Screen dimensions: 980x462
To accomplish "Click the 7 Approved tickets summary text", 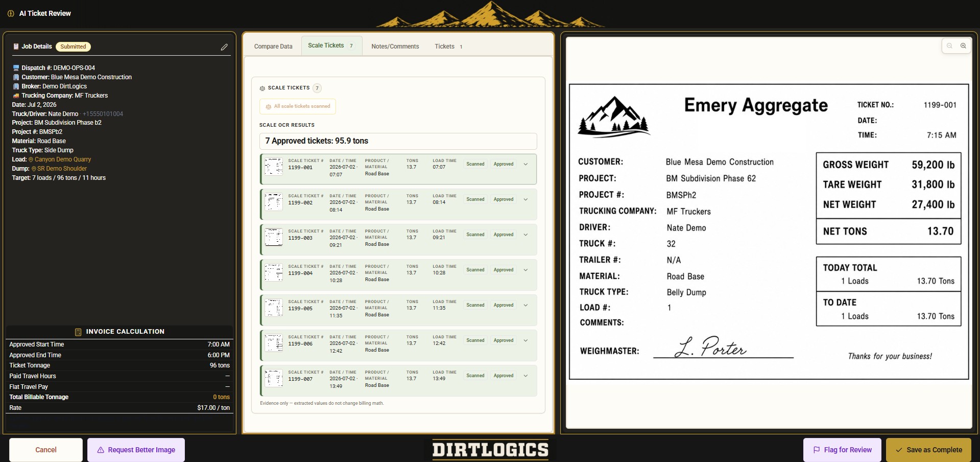I will [x=317, y=141].
